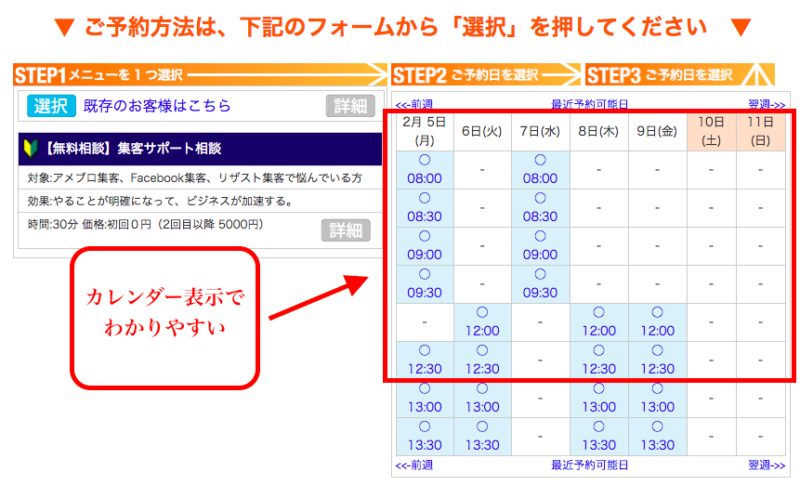
Task: Select the 08:30 slot on Monday 2月5日
Action: point(424,208)
